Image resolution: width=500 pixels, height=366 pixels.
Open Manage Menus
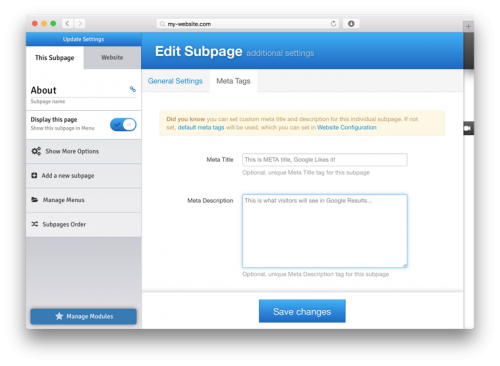84,200
